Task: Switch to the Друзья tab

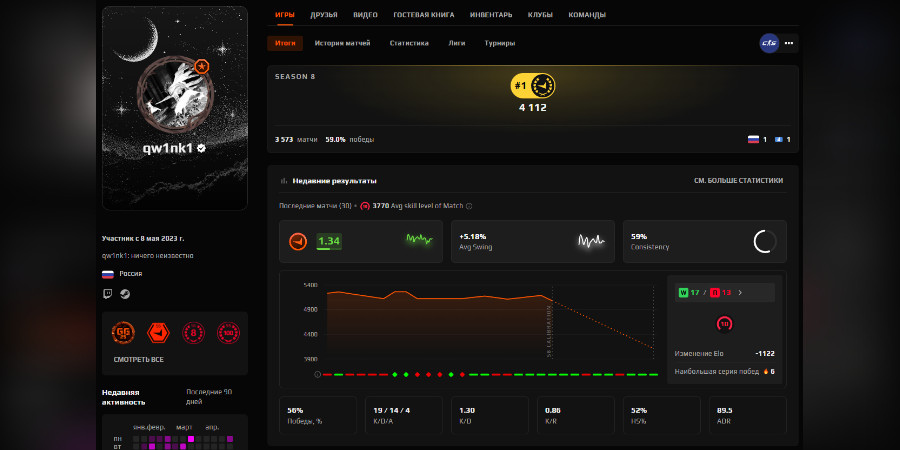Action: click(x=324, y=15)
